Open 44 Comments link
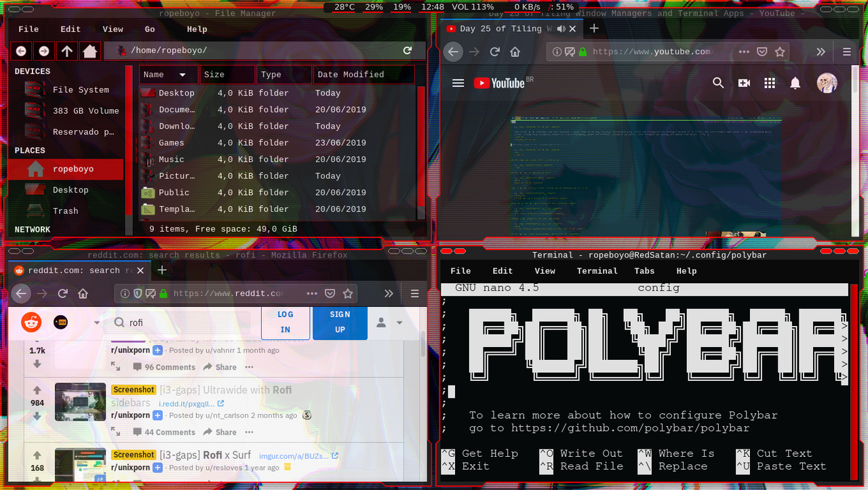 tap(163, 432)
